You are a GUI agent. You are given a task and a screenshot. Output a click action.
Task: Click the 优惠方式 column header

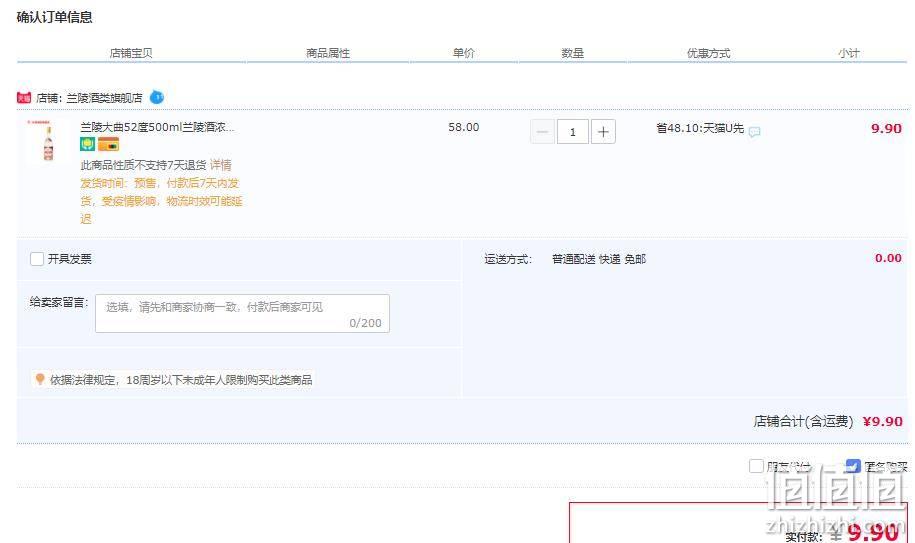click(x=708, y=53)
